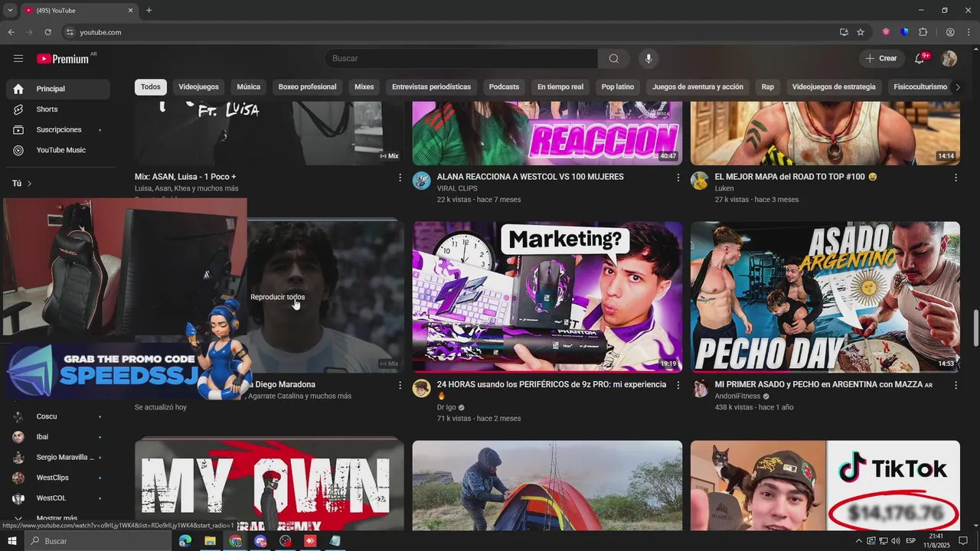
Task: Click the page vertical scrollbar thumb
Action: click(975, 328)
